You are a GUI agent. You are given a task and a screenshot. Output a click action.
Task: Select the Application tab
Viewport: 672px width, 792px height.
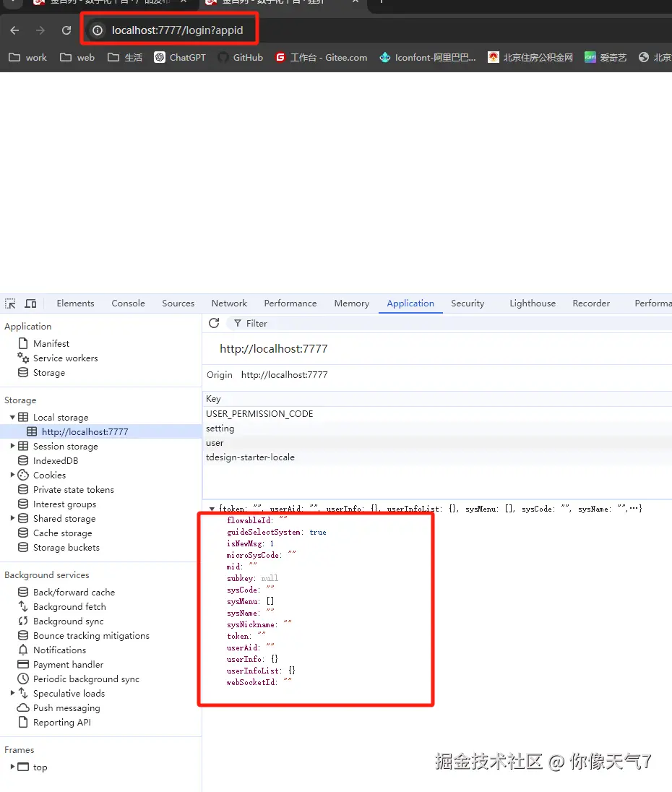(410, 304)
